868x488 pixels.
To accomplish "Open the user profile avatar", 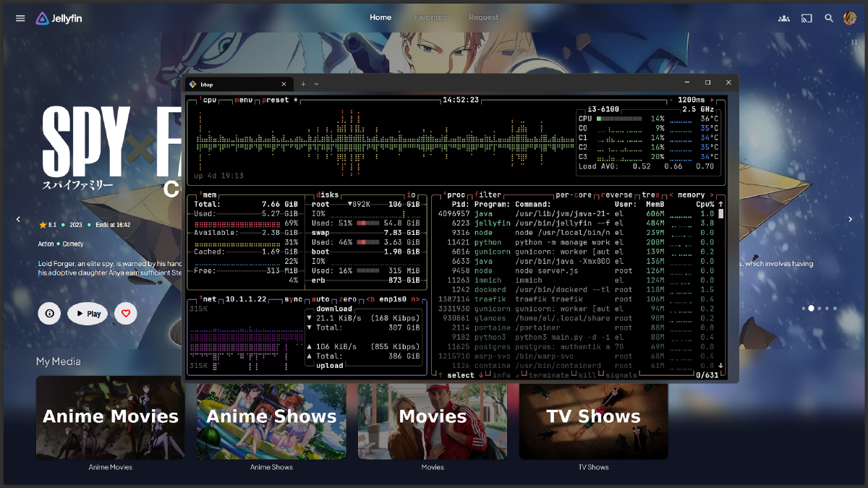I will click(849, 18).
